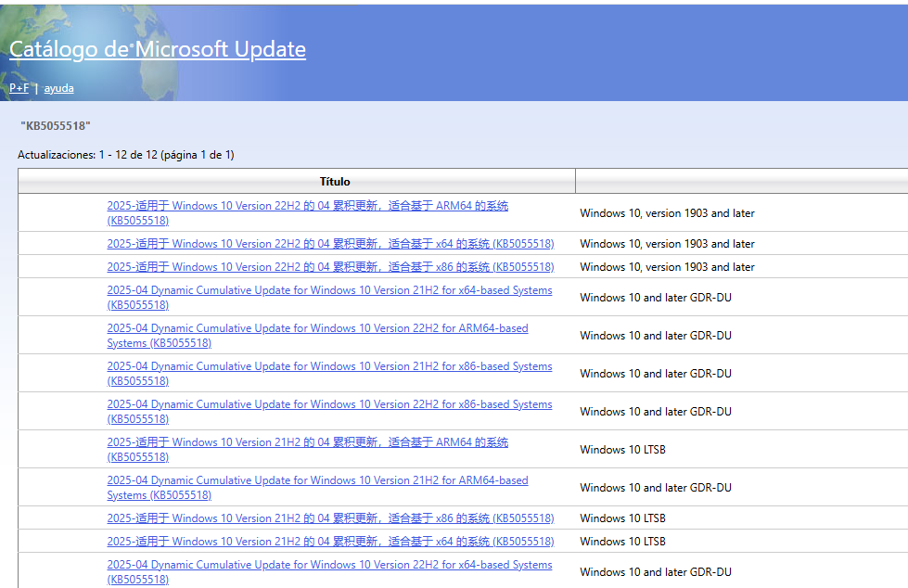
Task: Click product cell of Chinese 22H2 x86 row
Action: [667, 267]
